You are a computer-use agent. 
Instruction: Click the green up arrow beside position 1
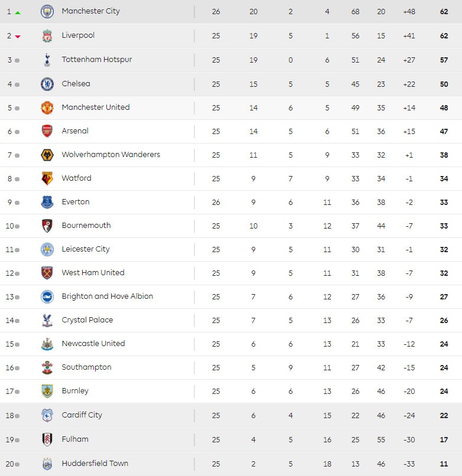(x=18, y=12)
